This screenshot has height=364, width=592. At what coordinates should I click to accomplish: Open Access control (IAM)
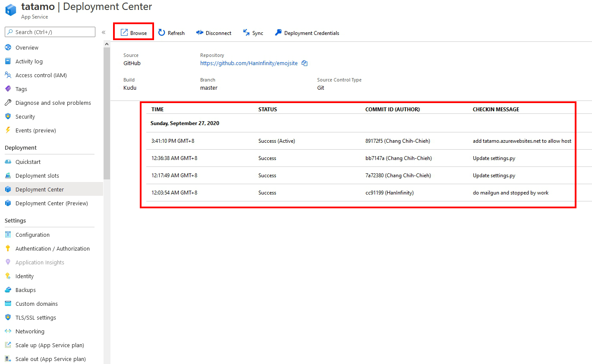pos(41,75)
